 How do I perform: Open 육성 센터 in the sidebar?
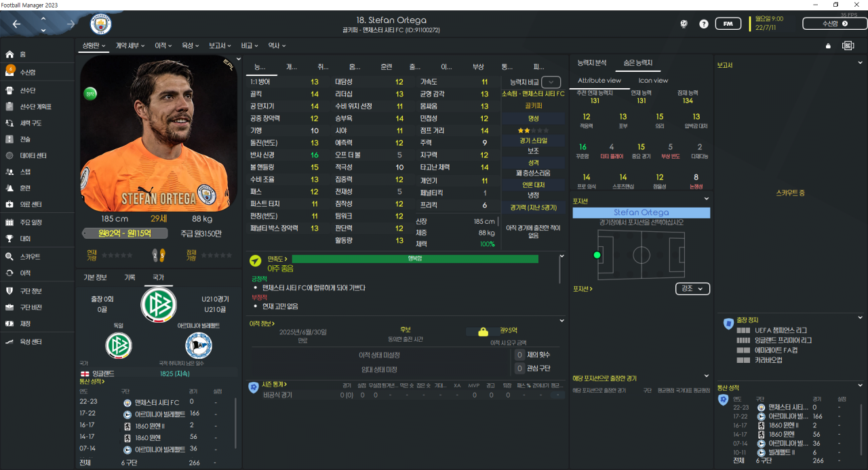pyautogui.click(x=31, y=342)
